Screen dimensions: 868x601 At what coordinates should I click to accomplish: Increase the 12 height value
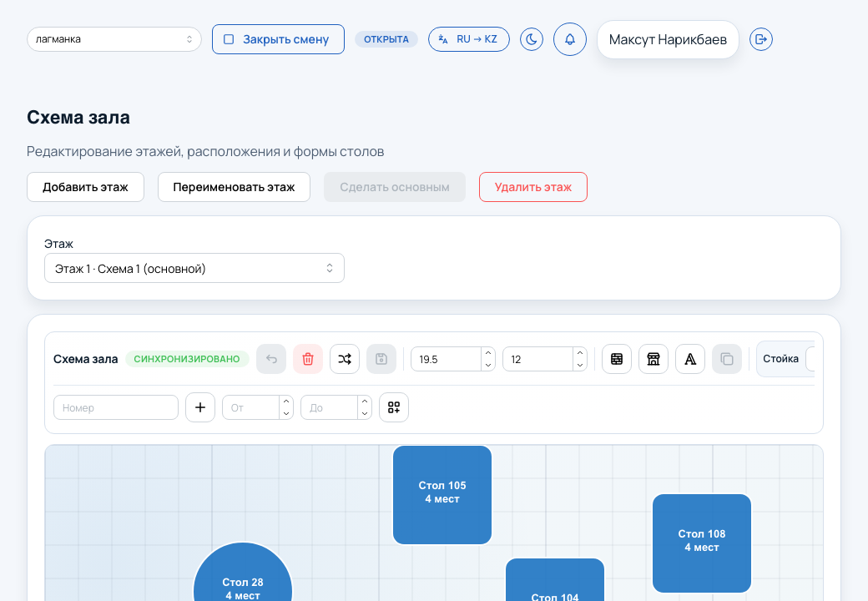[579, 353]
